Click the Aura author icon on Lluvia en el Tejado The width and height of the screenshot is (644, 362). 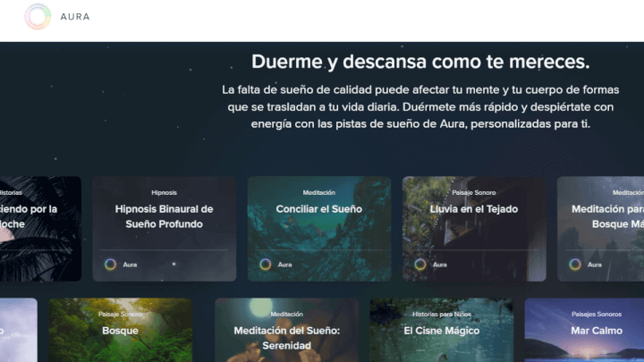[420, 265]
